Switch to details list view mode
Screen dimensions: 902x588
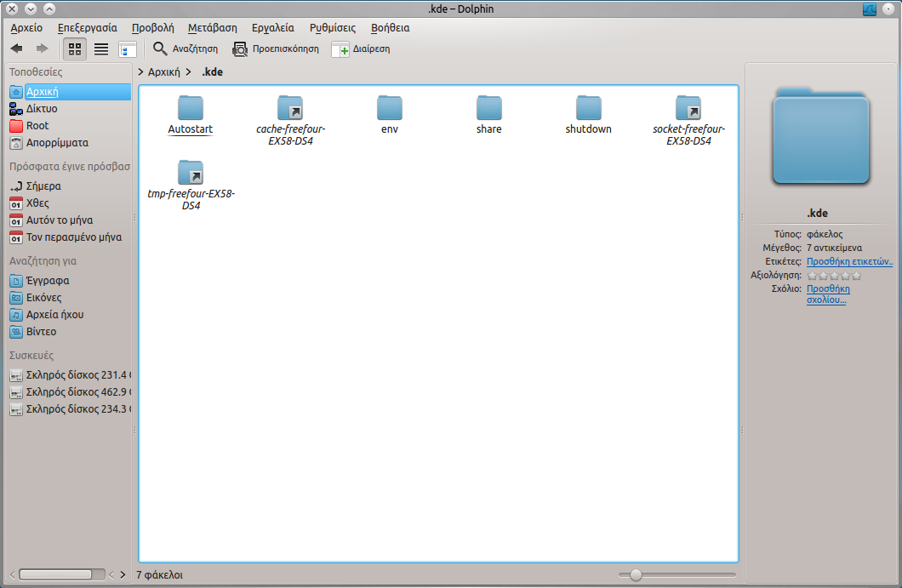pos(101,49)
